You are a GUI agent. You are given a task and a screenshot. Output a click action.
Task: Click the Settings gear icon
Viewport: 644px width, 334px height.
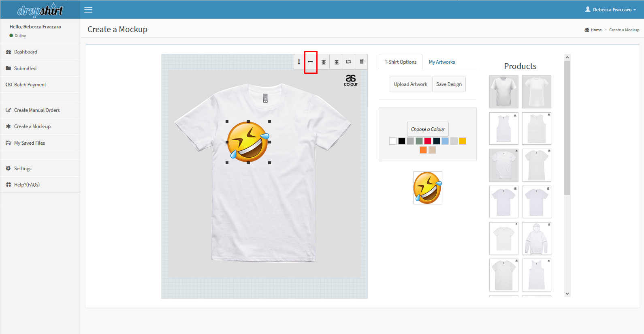[9, 169]
